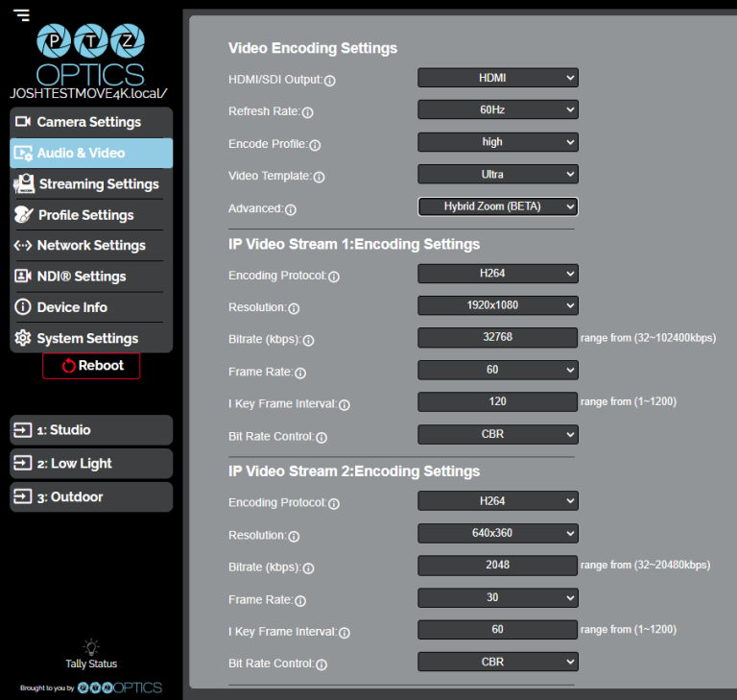The image size is (737, 700).
Task: Open Camera Settings in the sidebar
Action: [x=89, y=122]
